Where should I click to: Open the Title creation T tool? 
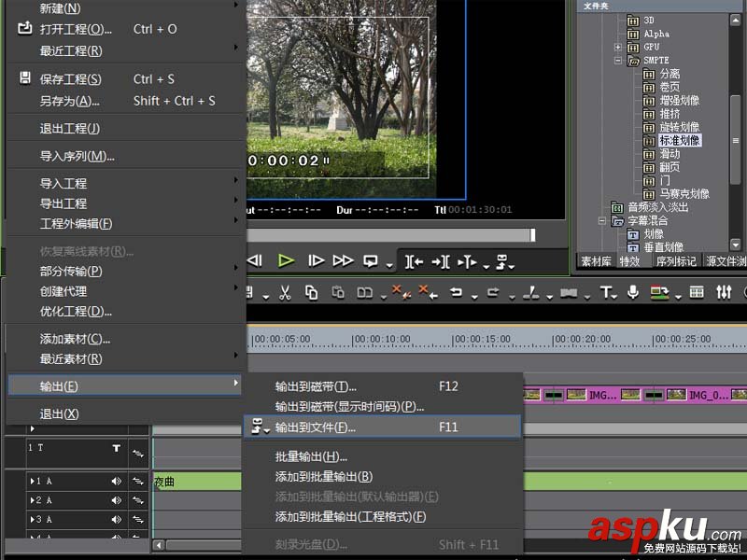pyautogui.click(x=605, y=292)
